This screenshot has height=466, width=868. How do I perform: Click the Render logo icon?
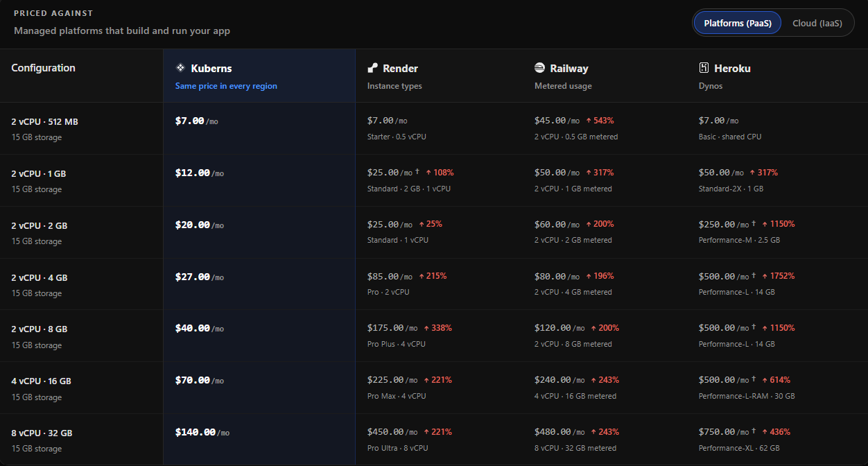[x=372, y=68]
